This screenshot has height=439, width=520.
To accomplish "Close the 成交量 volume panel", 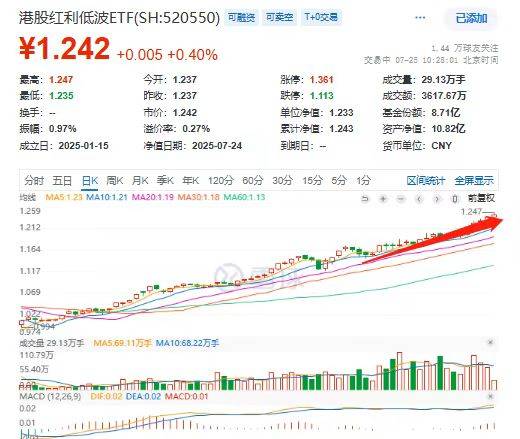I will tap(490, 342).
